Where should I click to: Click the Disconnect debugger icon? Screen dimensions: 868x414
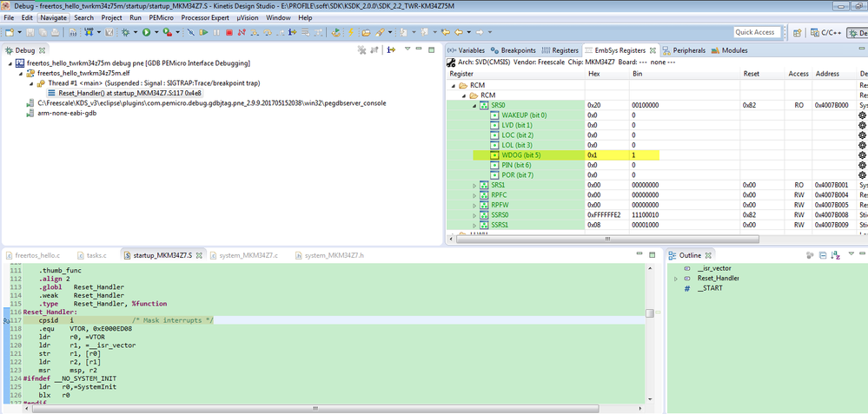(242, 32)
